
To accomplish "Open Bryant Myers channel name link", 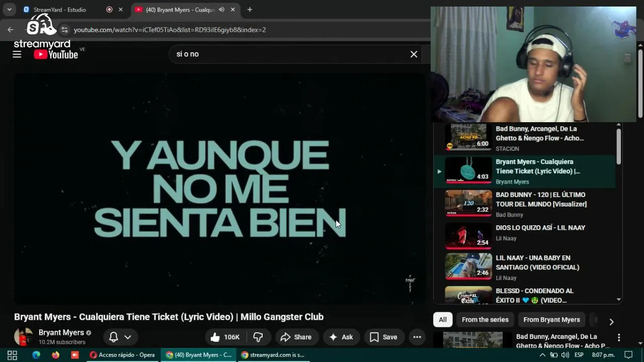I will [x=61, y=332].
